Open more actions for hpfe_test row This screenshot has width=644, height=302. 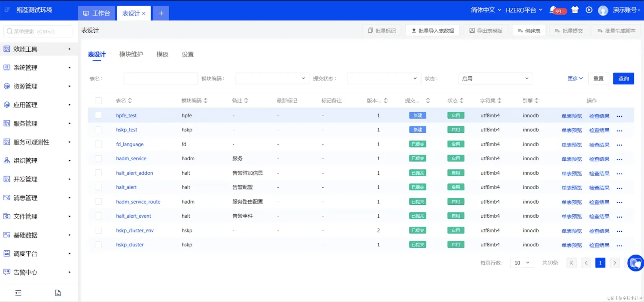pyautogui.click(x=619, y=116)
